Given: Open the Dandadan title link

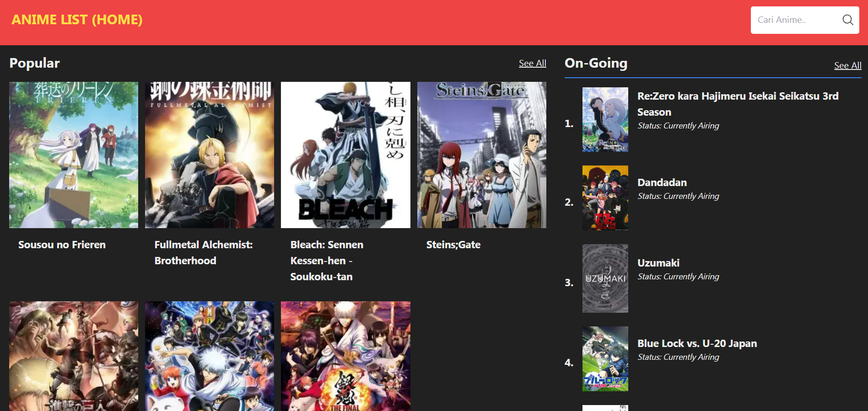Looking at the screenshot, I should (662, 182).
